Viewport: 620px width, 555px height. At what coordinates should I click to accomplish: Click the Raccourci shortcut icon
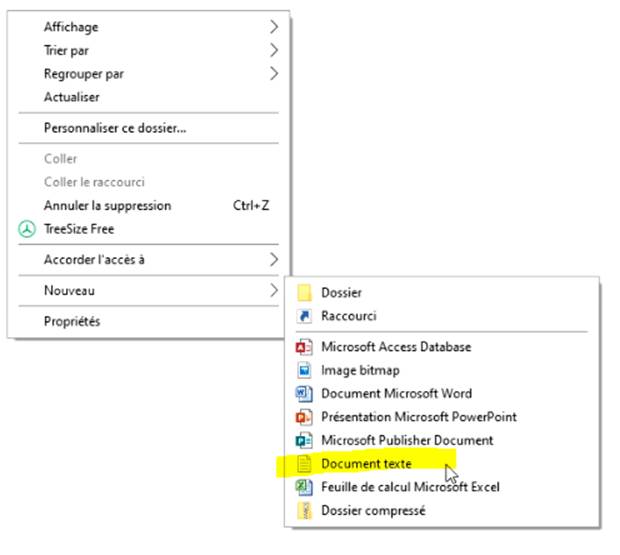coord(304,316)
